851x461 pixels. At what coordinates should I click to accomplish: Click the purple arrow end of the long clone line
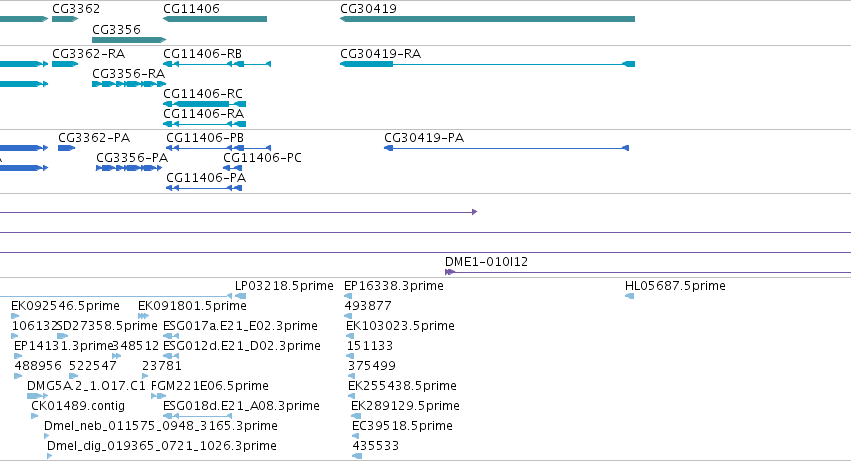tap(474, 212)
